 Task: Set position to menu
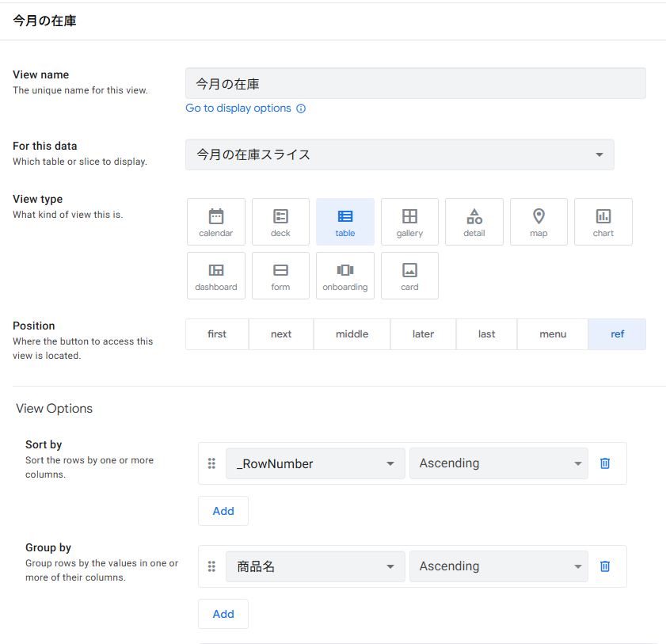point(553,334)
